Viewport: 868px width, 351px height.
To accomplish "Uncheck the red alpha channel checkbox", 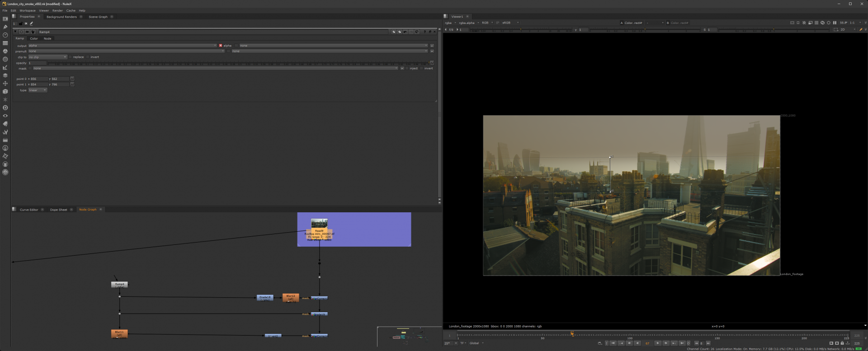I will point(221,46).
